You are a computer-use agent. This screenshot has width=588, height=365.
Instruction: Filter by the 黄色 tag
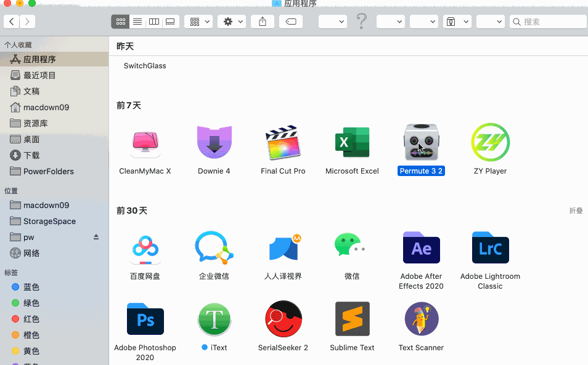point(54,351)
